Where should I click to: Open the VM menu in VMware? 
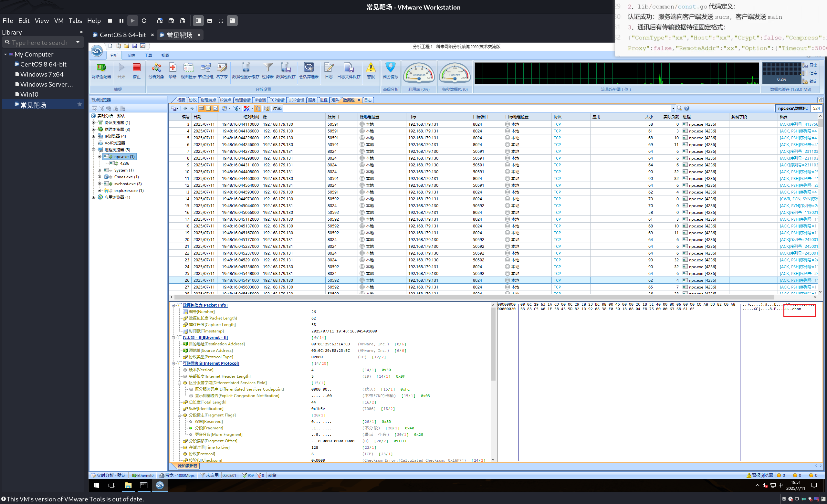click(x=58, y=21)
